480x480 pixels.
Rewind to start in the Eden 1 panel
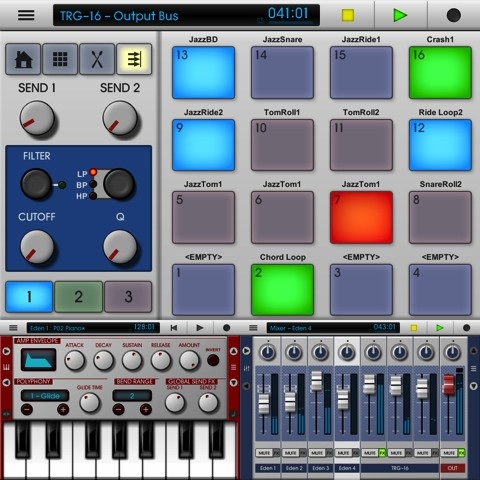(x=174, y=328)
